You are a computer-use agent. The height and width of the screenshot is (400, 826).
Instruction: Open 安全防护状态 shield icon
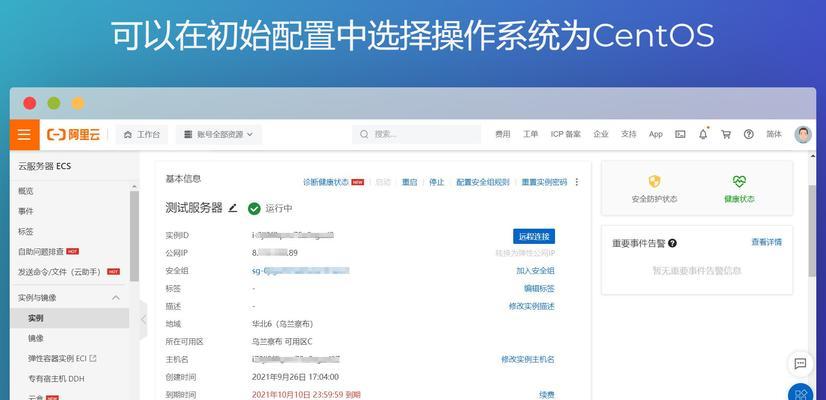(x=654, y=182)
